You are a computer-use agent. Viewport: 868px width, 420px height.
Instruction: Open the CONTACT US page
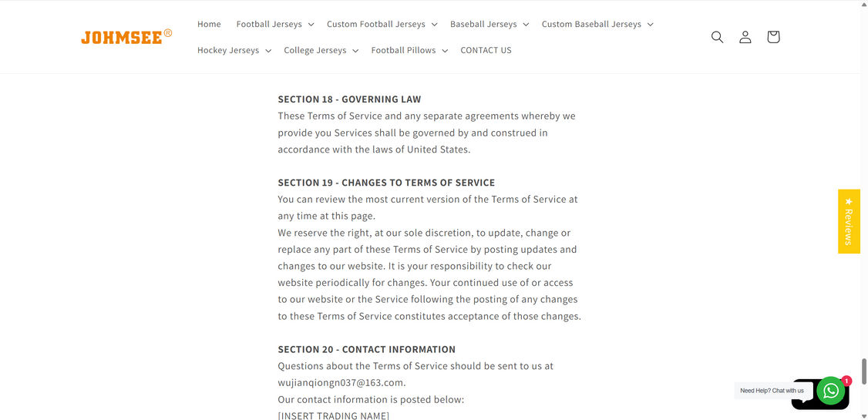point(486,50)
